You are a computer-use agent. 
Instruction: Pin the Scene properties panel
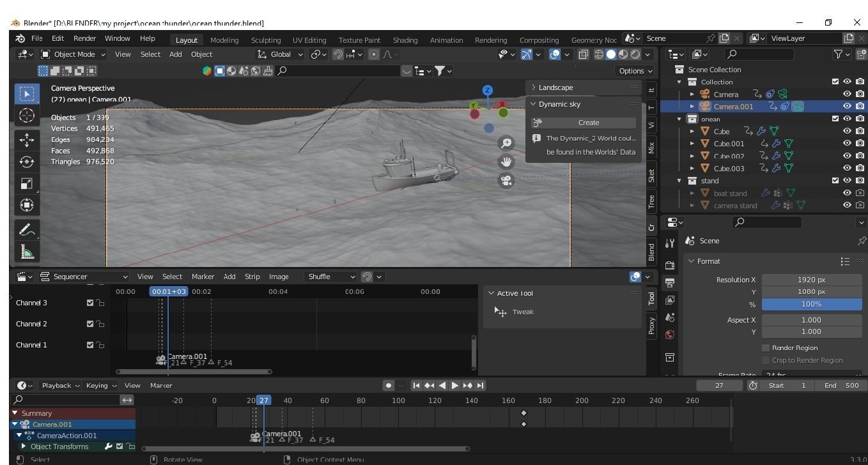(x=862, y=241)
